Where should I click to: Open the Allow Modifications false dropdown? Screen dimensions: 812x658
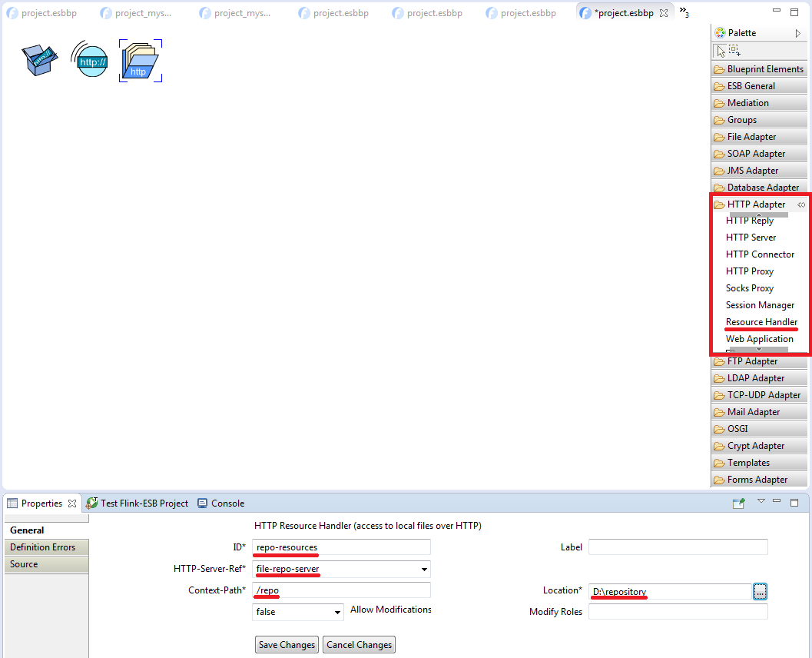point(337,613)
